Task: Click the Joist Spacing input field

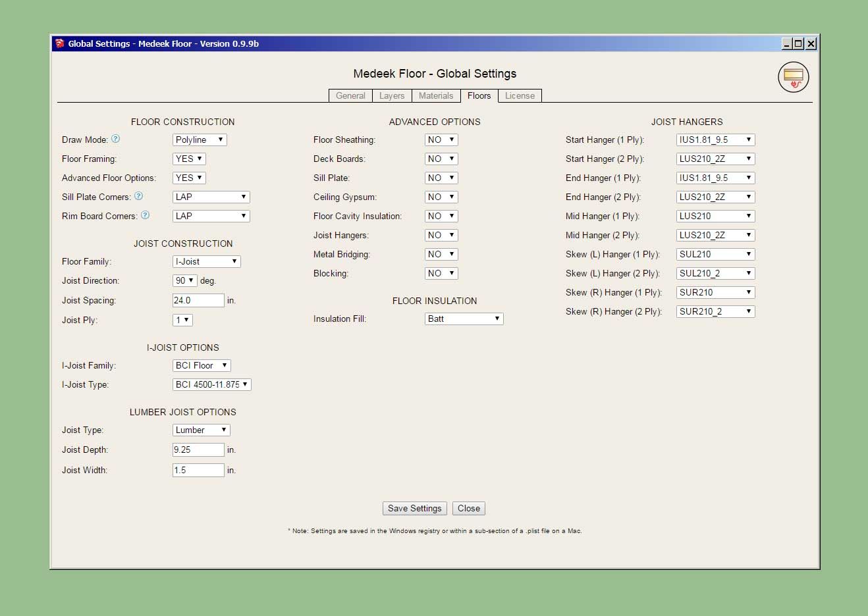Action: pos(198,300)
